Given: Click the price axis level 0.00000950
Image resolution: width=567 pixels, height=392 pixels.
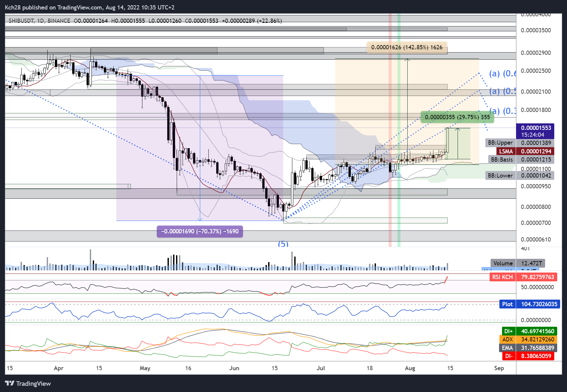Looking at the screenshot, I should pyautogui.click(x=536, y=186).
